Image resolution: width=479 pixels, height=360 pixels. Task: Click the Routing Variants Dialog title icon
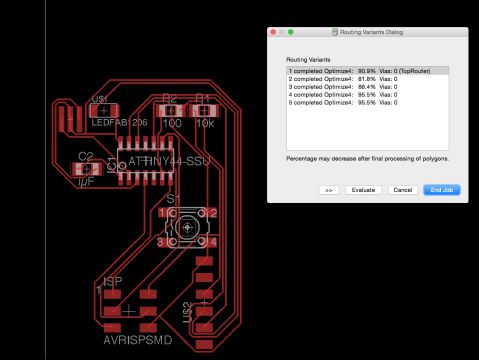click(335, 32)
